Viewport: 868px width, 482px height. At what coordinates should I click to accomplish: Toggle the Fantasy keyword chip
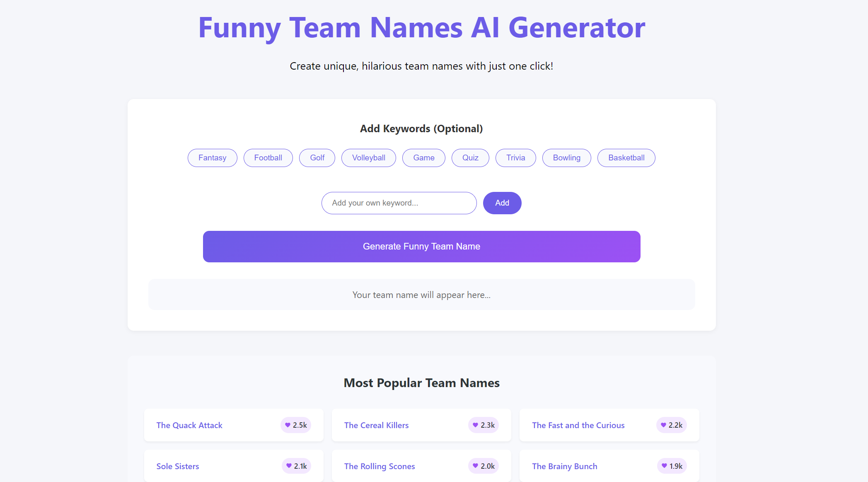click(x=212, y=158)
